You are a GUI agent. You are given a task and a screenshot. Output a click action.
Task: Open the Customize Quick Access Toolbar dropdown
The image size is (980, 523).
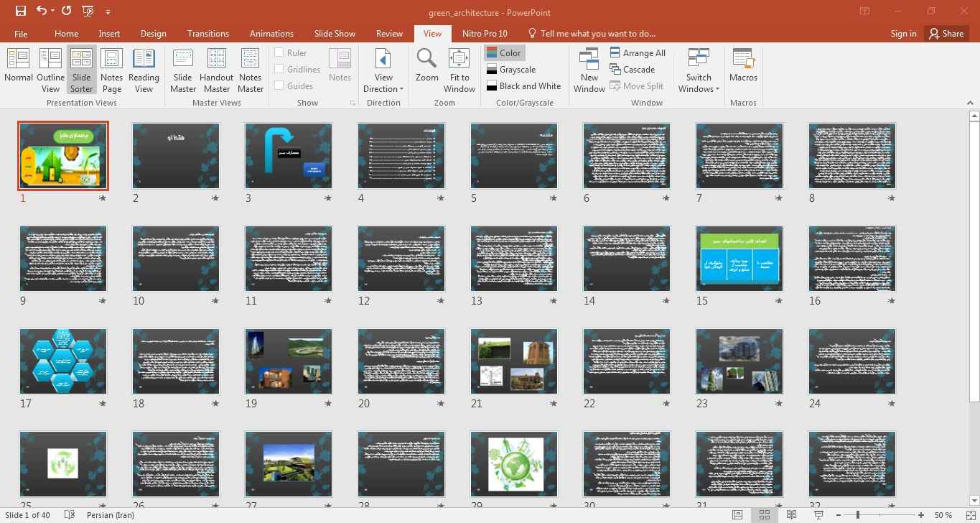pos(108,11)
